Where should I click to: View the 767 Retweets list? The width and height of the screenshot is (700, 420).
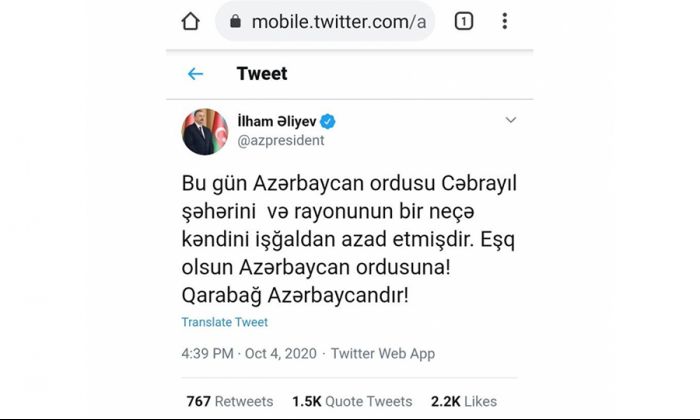230,401
